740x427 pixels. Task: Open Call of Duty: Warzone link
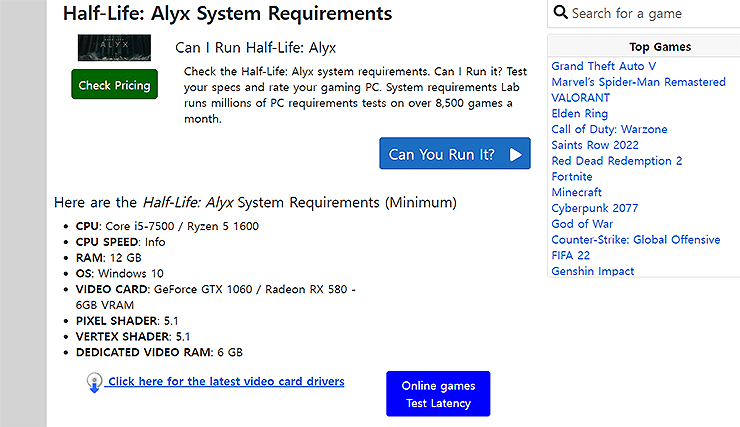(x=609, y=129)
